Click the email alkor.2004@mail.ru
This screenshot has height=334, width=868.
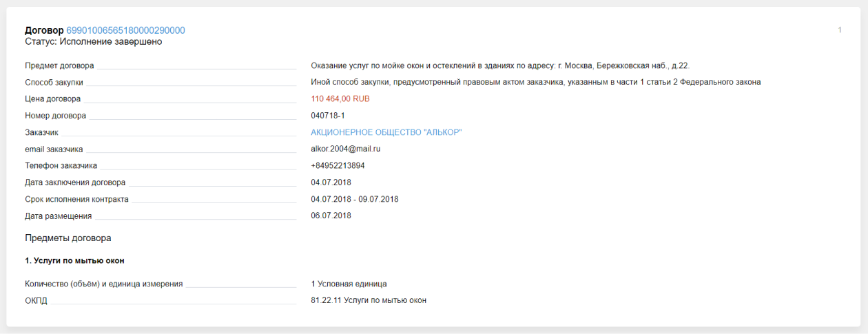(x=346, y=149)
